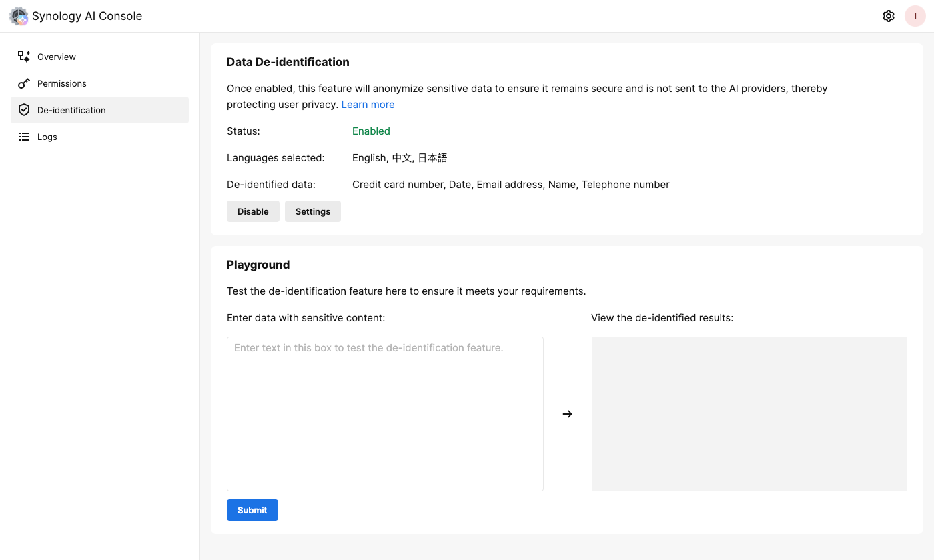Viewport: 934px width, 560px height.
Task: Click the De-identification shield icon
Action: pyautogui.click(x=24, y=110)
